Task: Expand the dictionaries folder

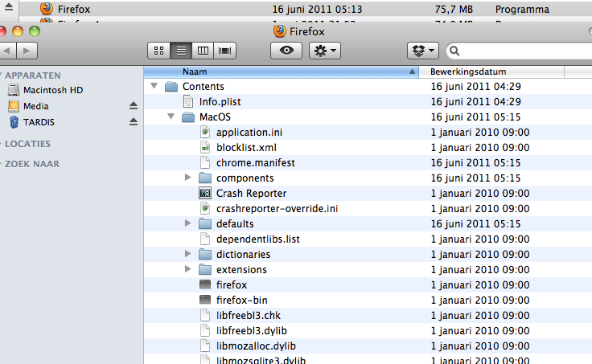Action: tap(187, 254)
